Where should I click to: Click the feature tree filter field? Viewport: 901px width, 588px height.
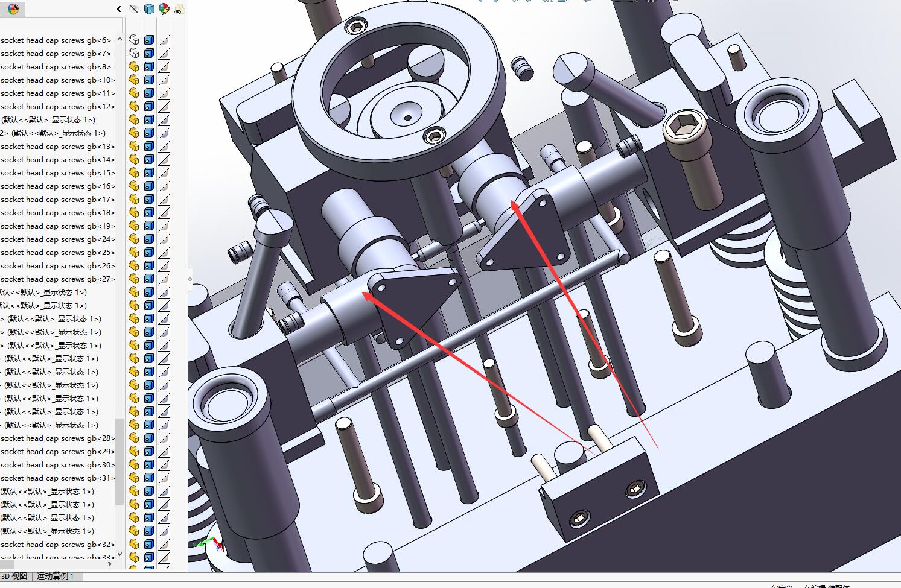coord(61,25)
